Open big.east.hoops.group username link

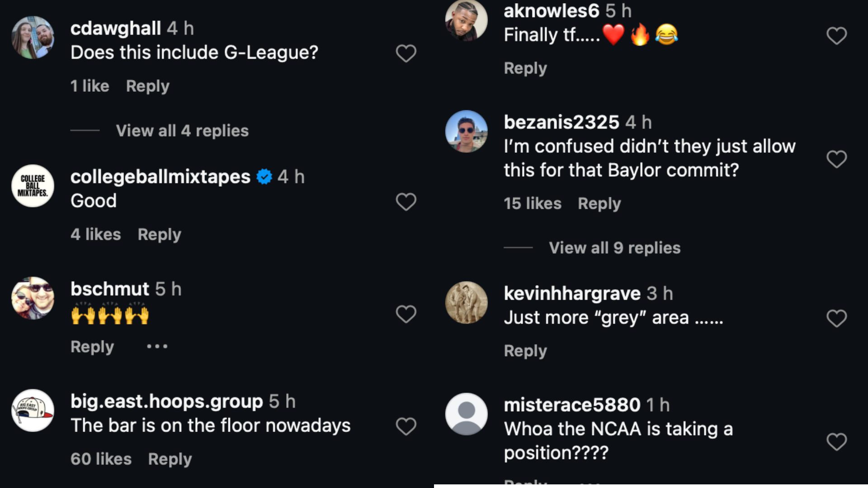tap(166, 401)
